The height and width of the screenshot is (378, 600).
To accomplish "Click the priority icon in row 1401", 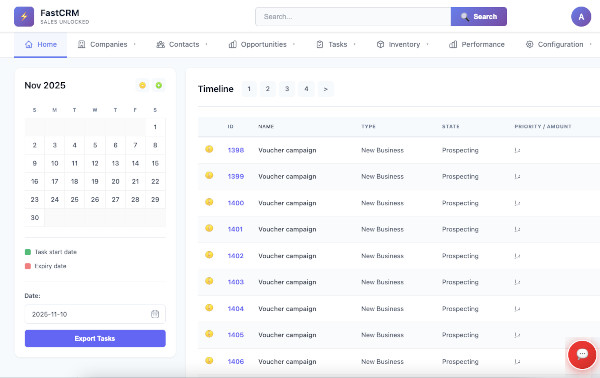I will click(x=517, y=230).
